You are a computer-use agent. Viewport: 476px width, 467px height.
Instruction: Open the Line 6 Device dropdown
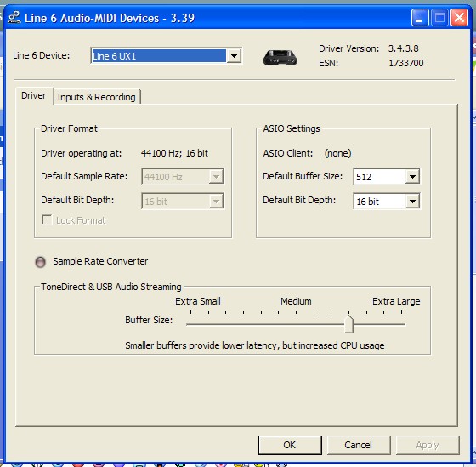pyautogui.click(x=234, y=56)
